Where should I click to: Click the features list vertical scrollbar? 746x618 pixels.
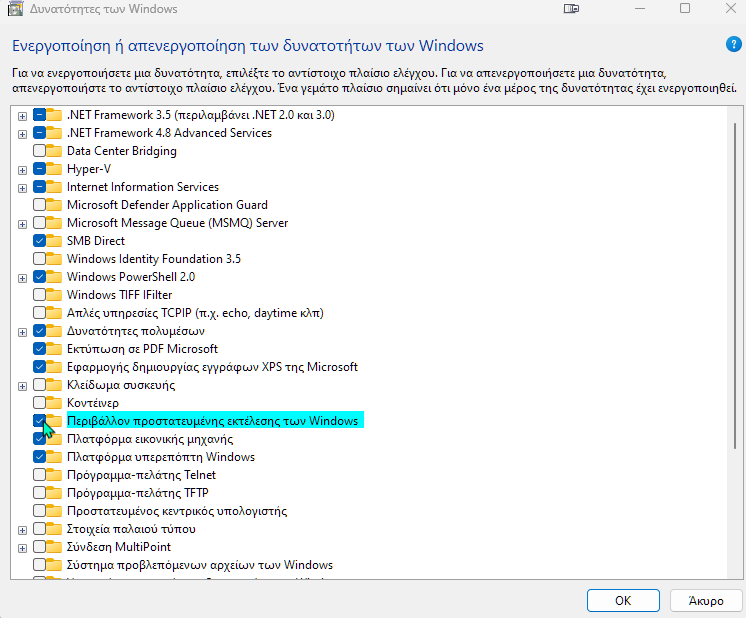pos(735,285)
